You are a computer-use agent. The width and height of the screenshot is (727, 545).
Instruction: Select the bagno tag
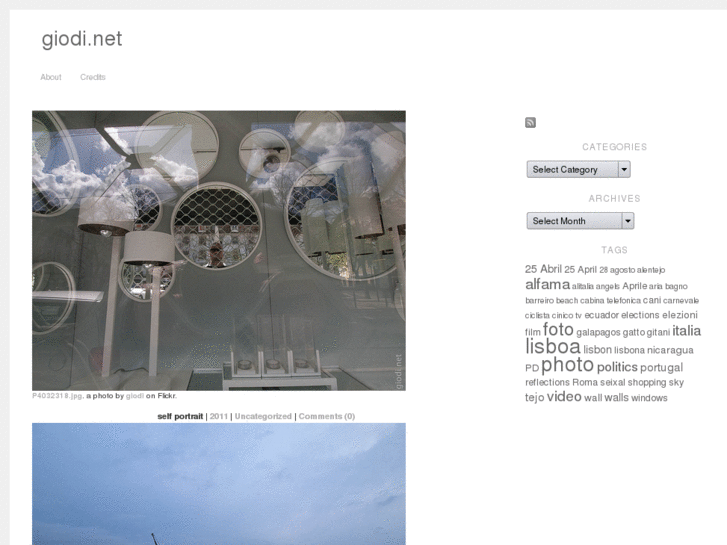point(676,287)
